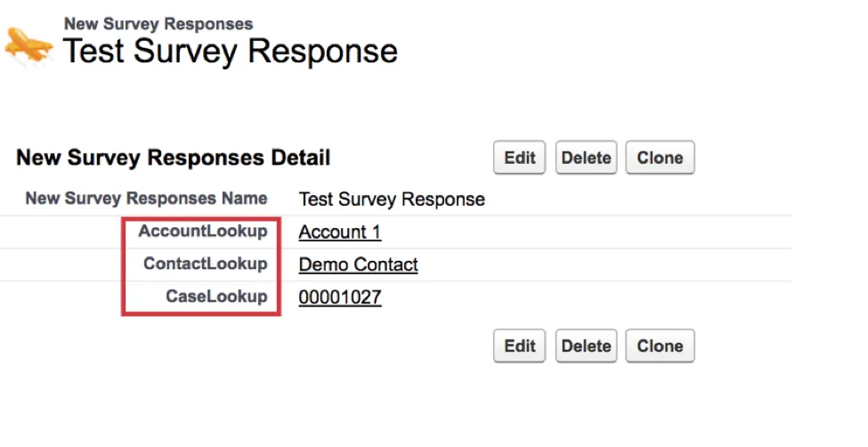
Task: Click the ContactLookup field label
Action: [x=205, y=264]
